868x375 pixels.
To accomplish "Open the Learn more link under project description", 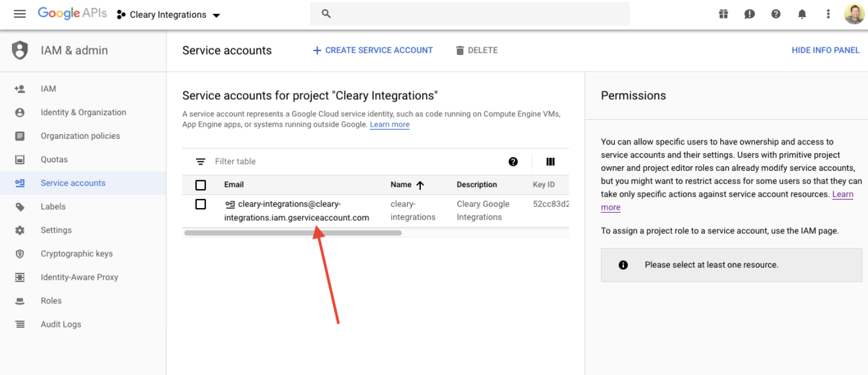I will coord(389,124).
